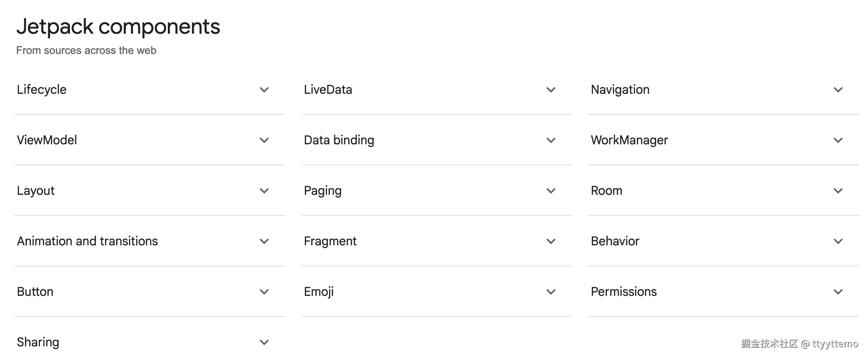Image resolution: width=868 pixels, height=359 pixels.
Task: Open the Behavior chevron arrow
Action: click(838, 242)
